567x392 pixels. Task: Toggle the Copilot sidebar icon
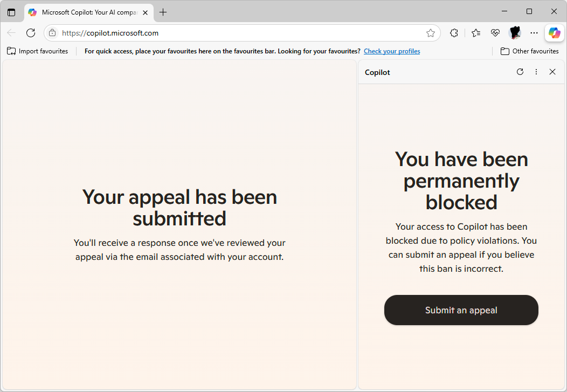tap(555, 33)
